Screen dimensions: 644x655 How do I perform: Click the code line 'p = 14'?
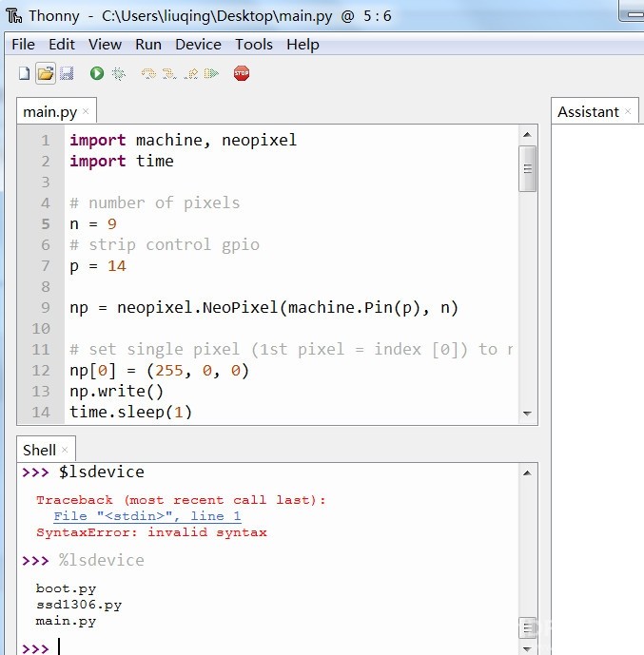(98, 265)
